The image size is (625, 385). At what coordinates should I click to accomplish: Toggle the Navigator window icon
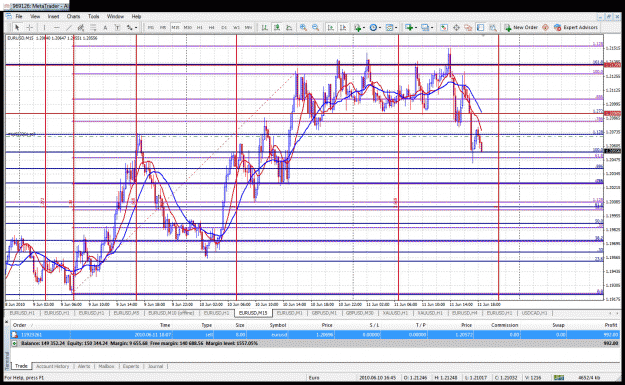(468, 28)
